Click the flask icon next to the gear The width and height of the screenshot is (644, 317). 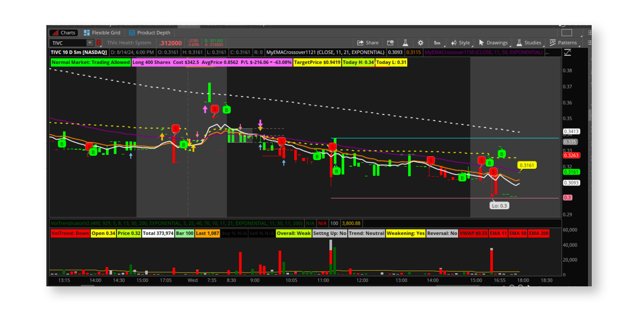point(405,43)
